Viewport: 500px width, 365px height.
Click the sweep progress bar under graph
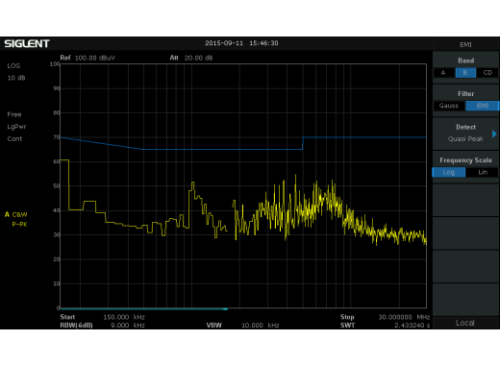pos(144,309)
